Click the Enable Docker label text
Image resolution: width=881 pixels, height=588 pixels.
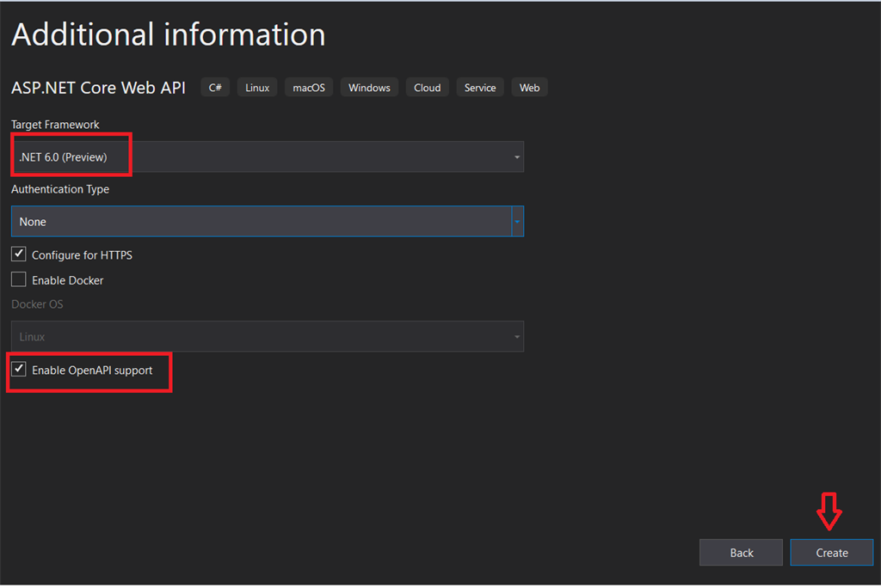[67, 280]
